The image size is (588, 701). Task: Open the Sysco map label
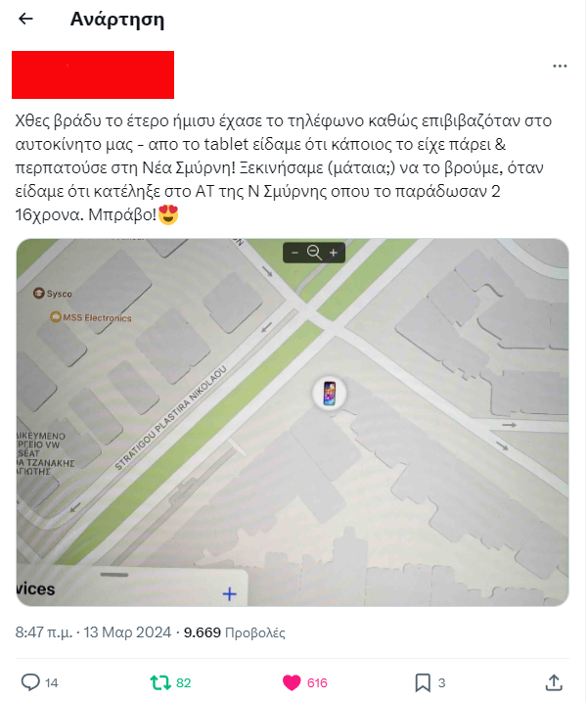click(x=53, y=294)
